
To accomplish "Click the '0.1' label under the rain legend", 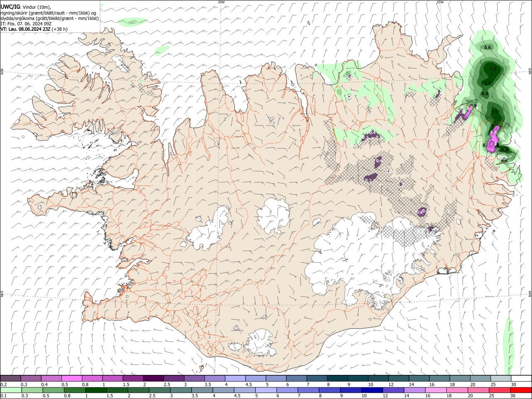I will tap(4, 396).
